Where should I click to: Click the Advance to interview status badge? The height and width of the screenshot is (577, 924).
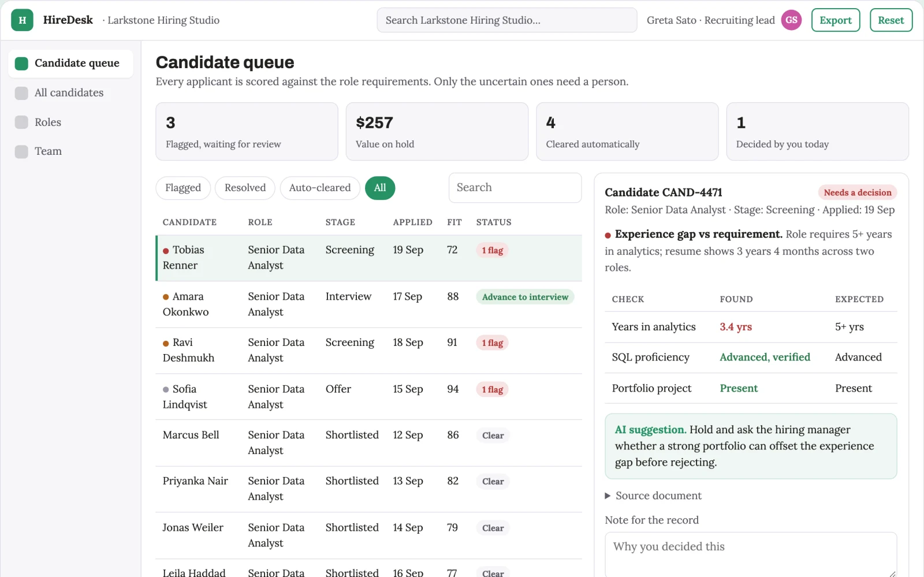(x=525, y=297)
